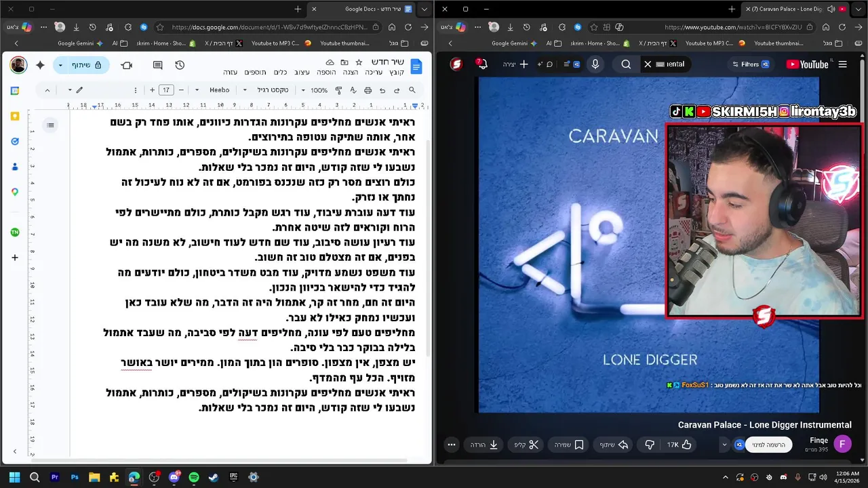
Task: Check cloud save status icon in Docs
Action: coord(330,62)
